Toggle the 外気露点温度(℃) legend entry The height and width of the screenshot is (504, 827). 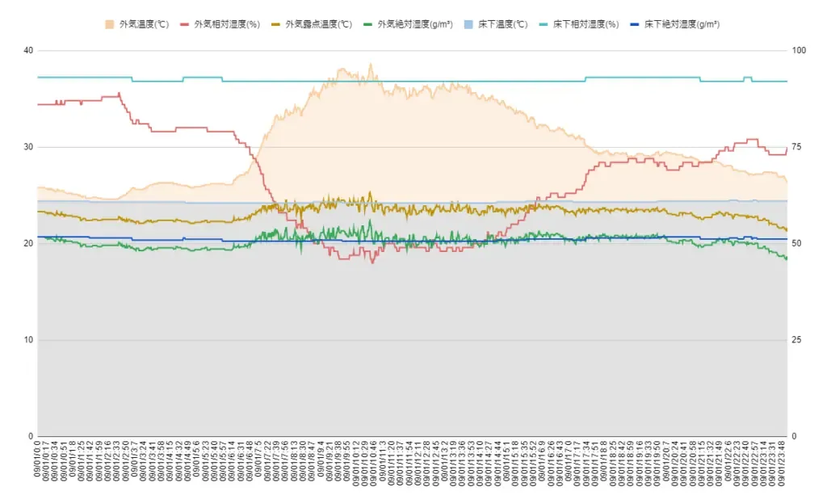coord(318,24)
